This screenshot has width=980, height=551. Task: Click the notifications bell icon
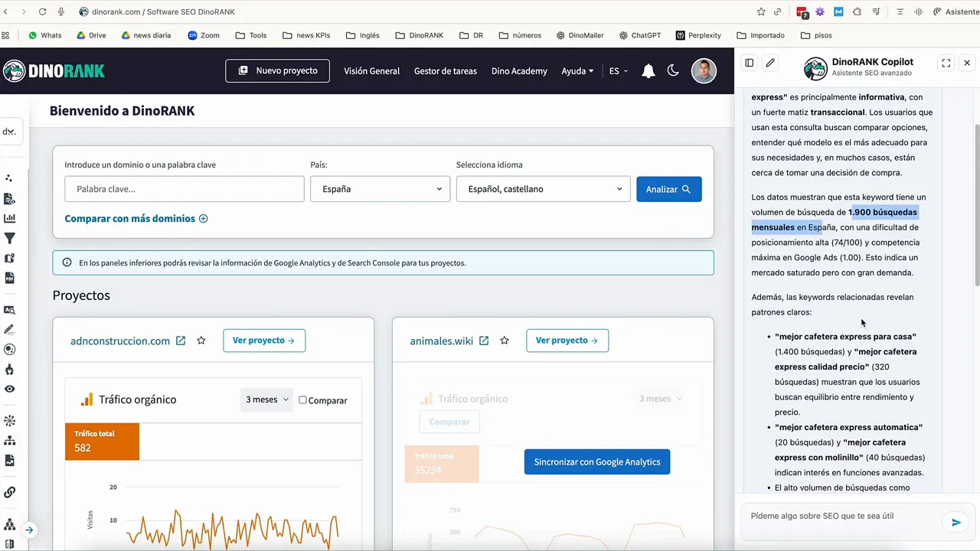coord(648,71)
